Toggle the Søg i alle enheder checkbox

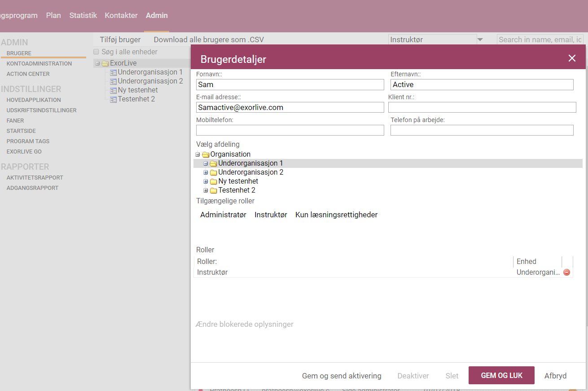coord(96,52)
